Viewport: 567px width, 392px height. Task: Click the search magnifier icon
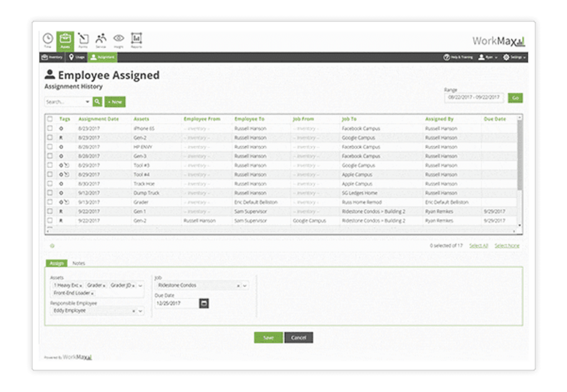(97, 102)
